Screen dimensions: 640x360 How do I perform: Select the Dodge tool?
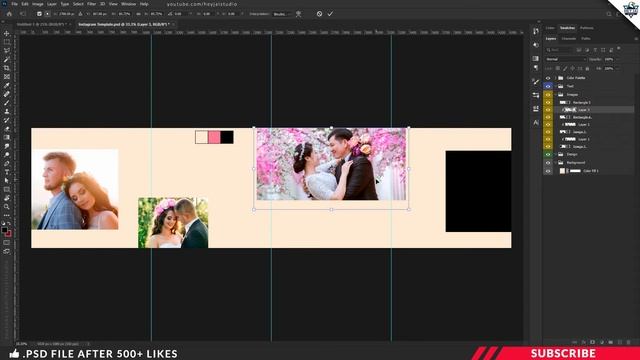(7, 155)
